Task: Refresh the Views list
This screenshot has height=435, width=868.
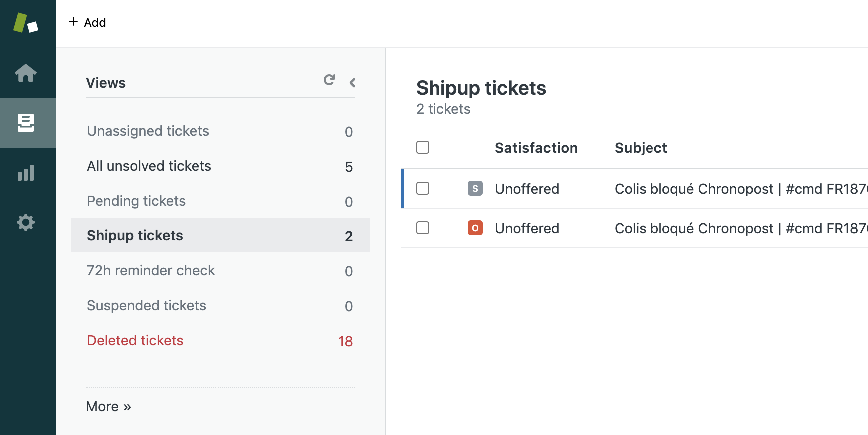Action: click(329, 80)
